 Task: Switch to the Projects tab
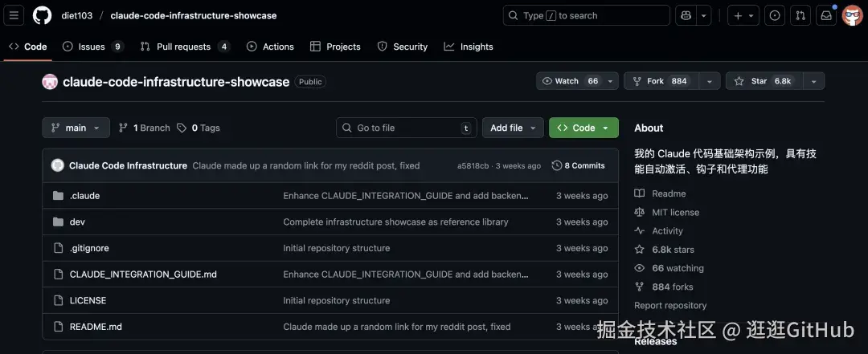pyautogui.click(x=335, y=47)
